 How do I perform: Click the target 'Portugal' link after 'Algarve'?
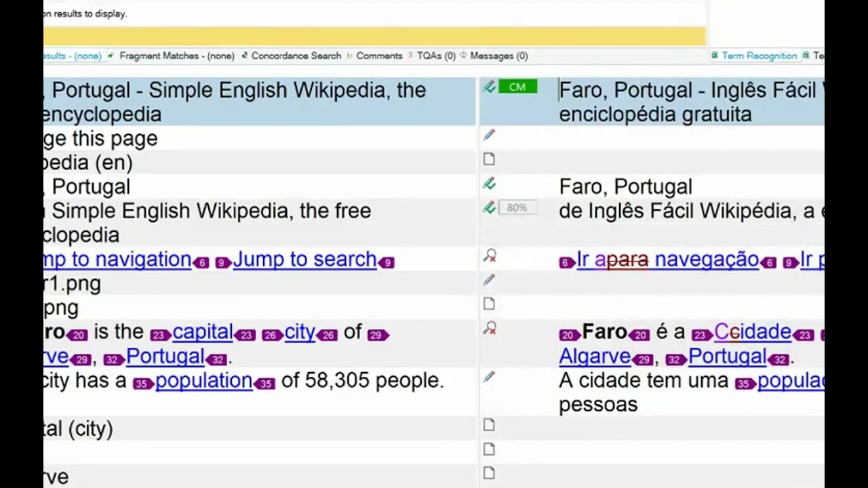pos(727,356)
